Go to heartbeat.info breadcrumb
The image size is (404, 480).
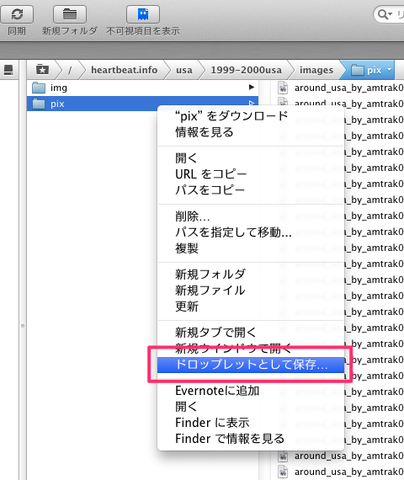click(x=124, y=70)
